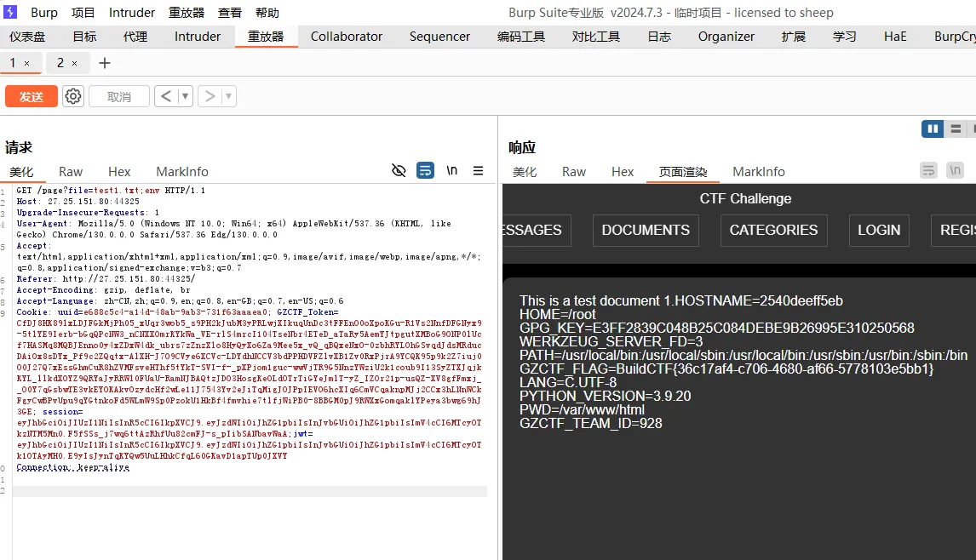Screen dimensions: 976x560
Task: Click the CTF Challenge page heading
Action: (745, 198)
